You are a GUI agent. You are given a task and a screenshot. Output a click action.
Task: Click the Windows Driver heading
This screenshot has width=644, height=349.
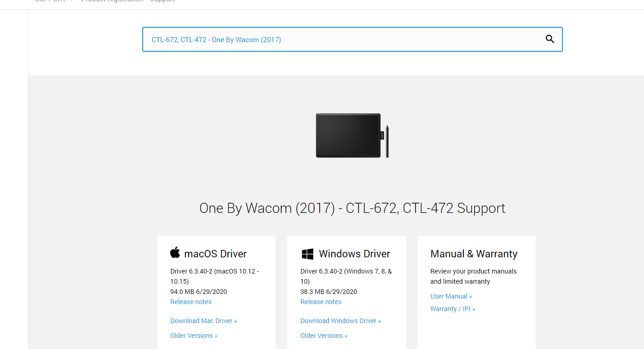pyautogui.click(x=354, y=254)
